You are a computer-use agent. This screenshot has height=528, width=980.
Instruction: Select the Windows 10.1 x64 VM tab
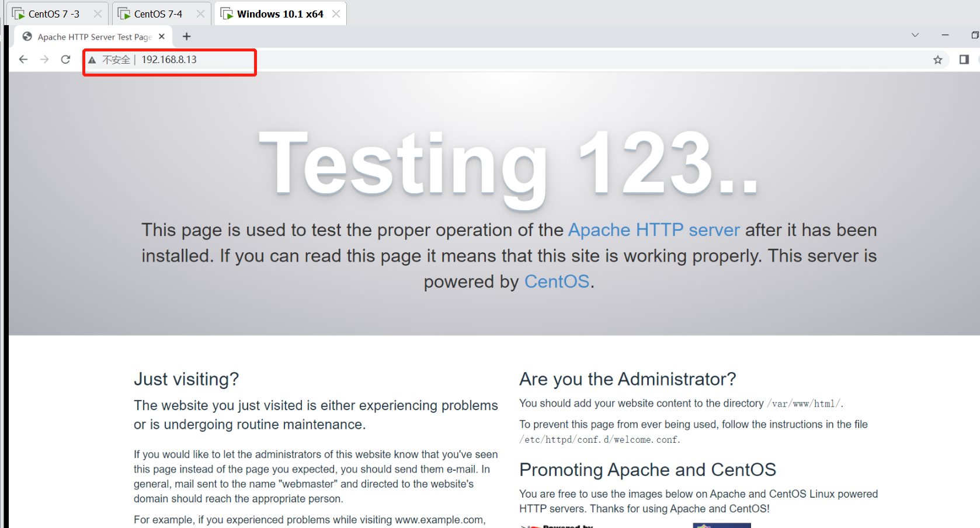(x=280, y=13)
